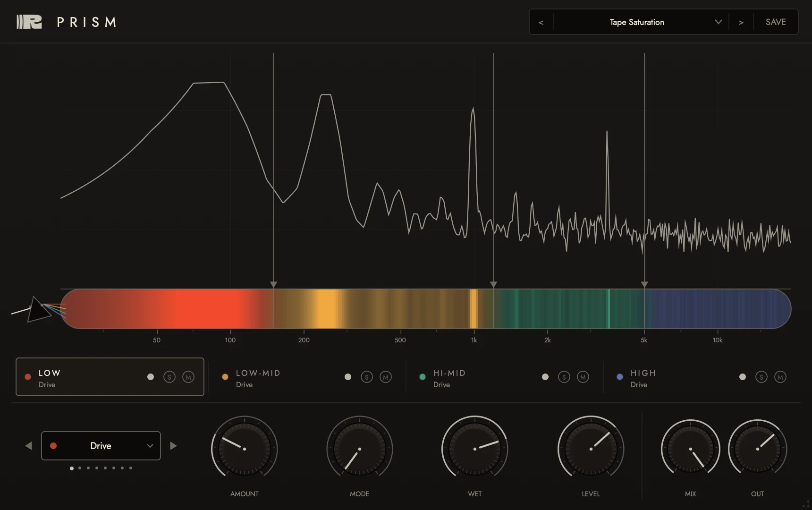Select the HI-MID band tab
Screen dimensions: 812x510
(x=505, y=377)
